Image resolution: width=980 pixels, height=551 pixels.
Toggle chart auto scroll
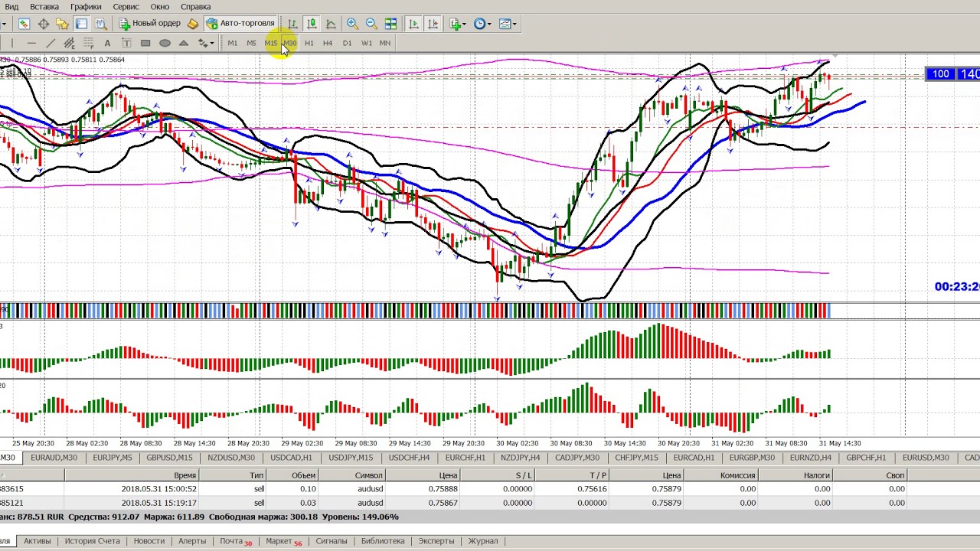[413, 24]
